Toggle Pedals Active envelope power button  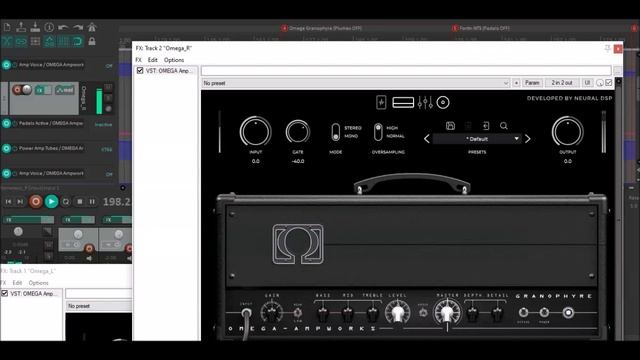pyautogui.click(x=6, y=123)
